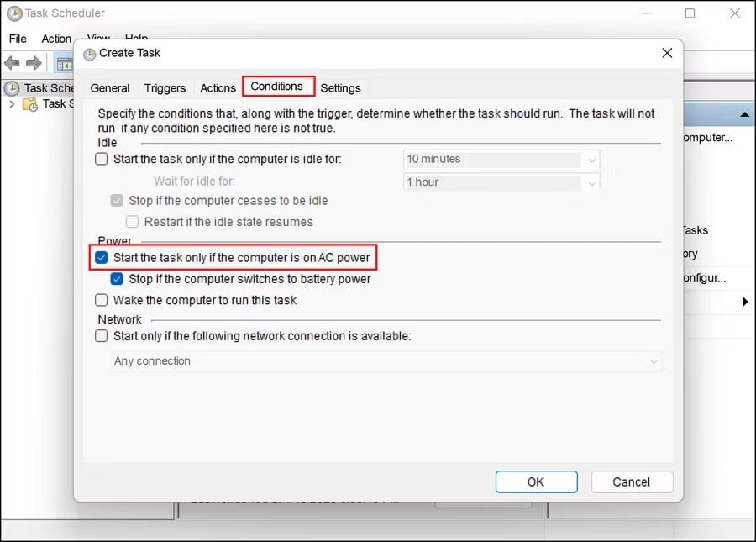Expand the Actions pane submenu arrow
756x542 pixels.
pyautogui.click(x=745, y=302)
